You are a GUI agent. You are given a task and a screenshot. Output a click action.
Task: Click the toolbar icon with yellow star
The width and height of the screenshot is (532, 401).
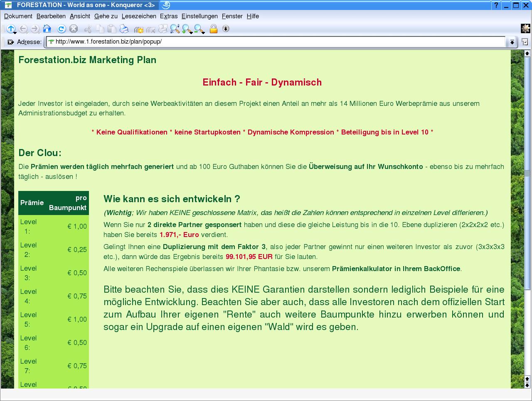pyautogui.click(x=138, y=29)
